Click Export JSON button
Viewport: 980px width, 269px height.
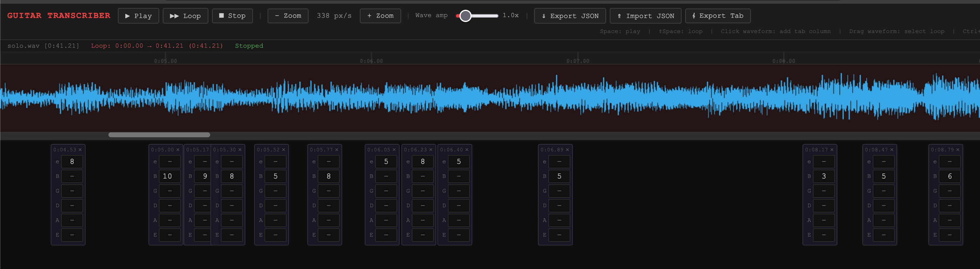coord(569,16)
